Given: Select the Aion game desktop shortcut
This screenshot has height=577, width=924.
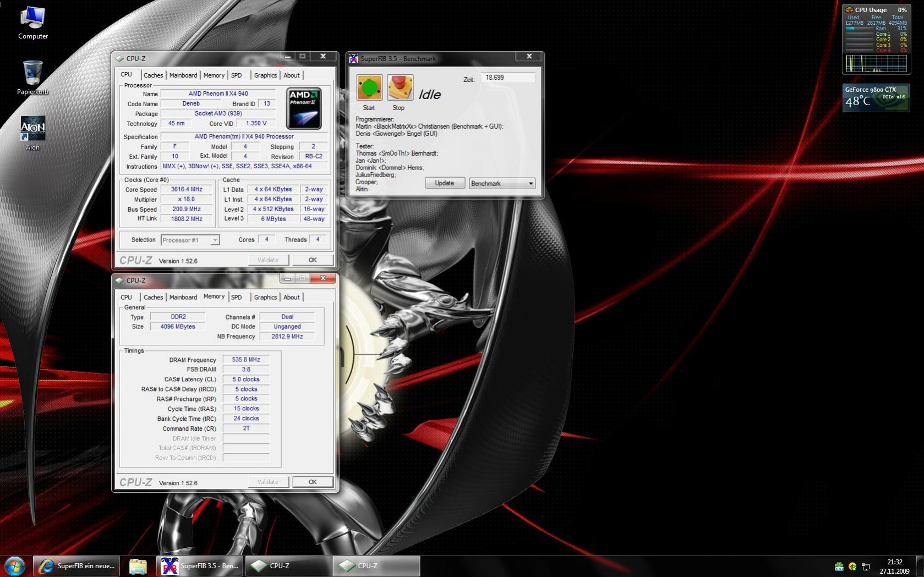Looking at the screenshot, I should [x=33, y=133].
